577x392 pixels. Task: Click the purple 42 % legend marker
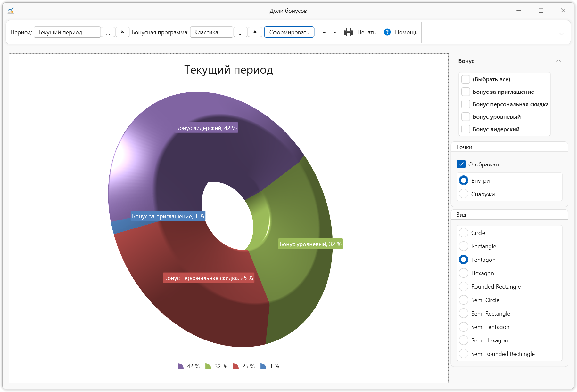pyautogui.click(x=181, y=366)
